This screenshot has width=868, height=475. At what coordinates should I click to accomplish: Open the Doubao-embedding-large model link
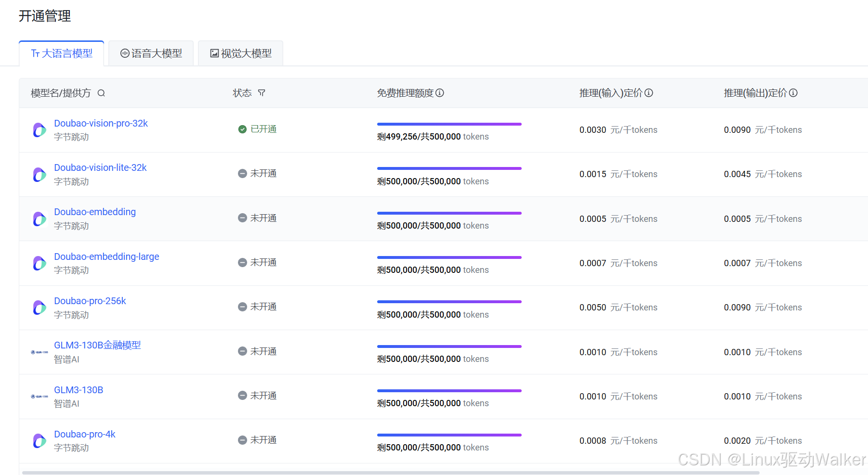click(106, 257)
